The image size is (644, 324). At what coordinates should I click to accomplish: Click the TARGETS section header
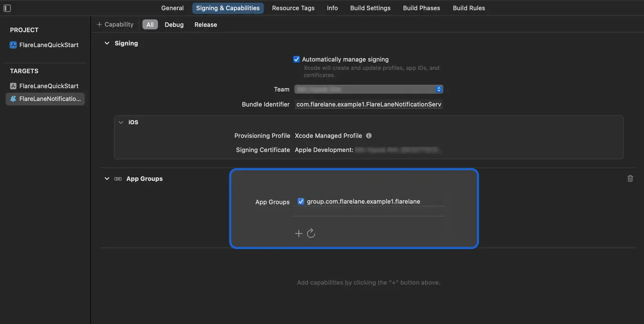click(x=24, y=71)
